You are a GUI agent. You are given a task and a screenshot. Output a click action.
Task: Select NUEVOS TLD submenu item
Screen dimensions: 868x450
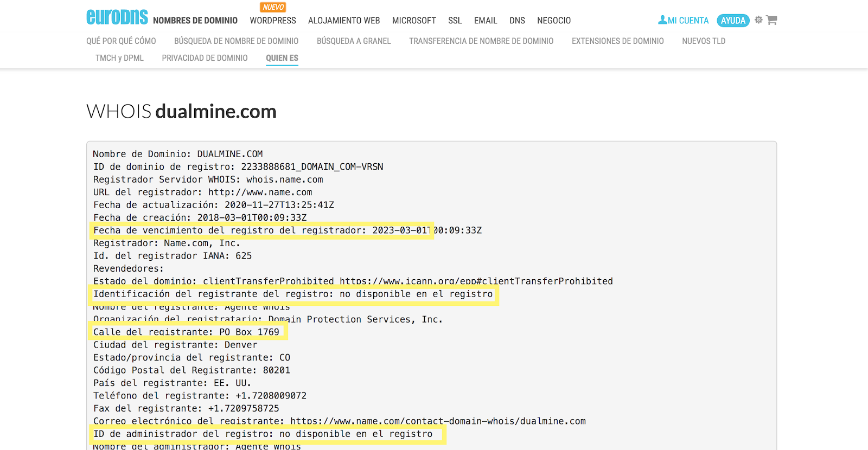point(704,41)
